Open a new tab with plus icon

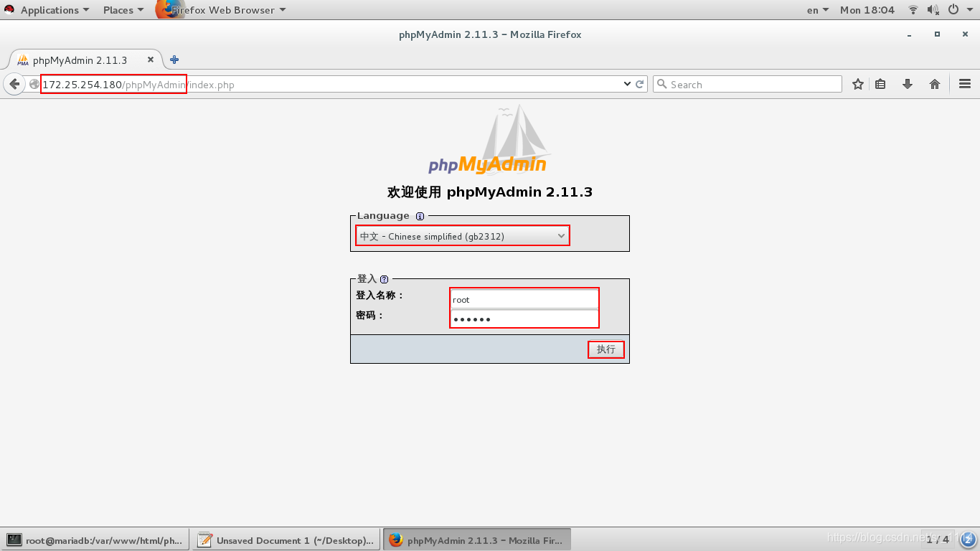[x=174, y=60]
